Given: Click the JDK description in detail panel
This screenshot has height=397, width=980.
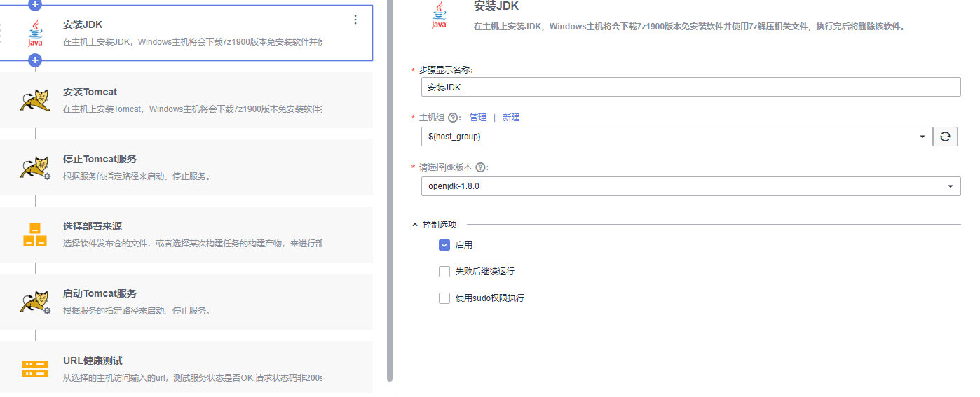Looking at the screenshot, I should coord(690,27).
